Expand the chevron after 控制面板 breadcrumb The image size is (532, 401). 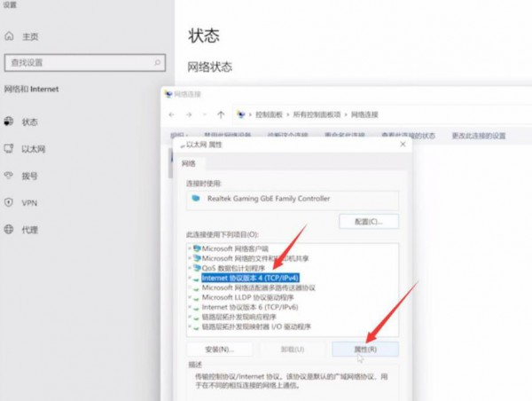(x=287, y=114)
